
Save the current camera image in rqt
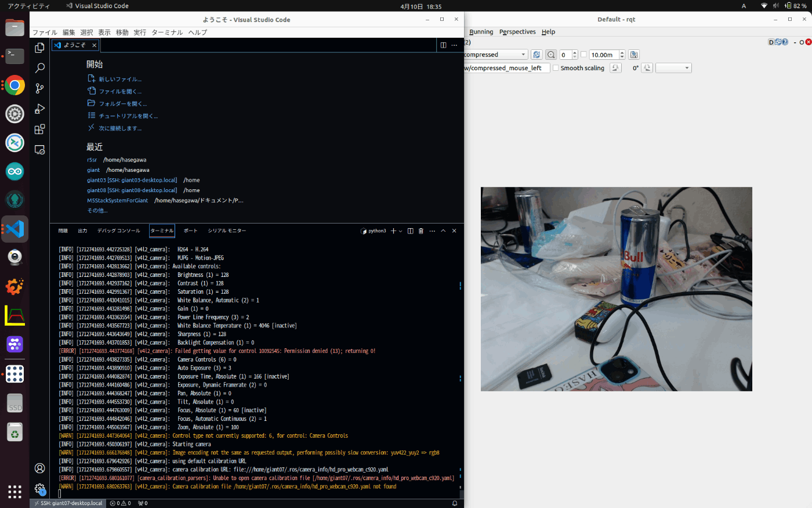pos(634,54)
